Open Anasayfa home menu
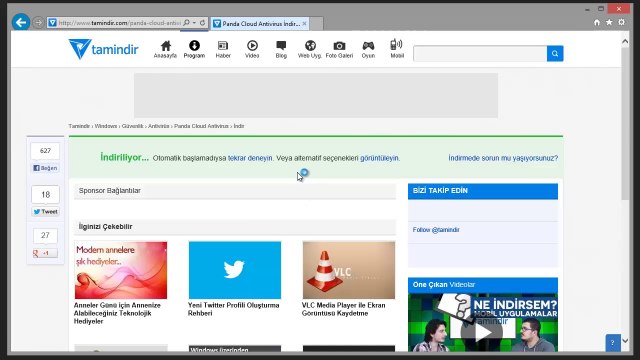Viewport: 640px width, 360px height. click(x=165, y=49)
